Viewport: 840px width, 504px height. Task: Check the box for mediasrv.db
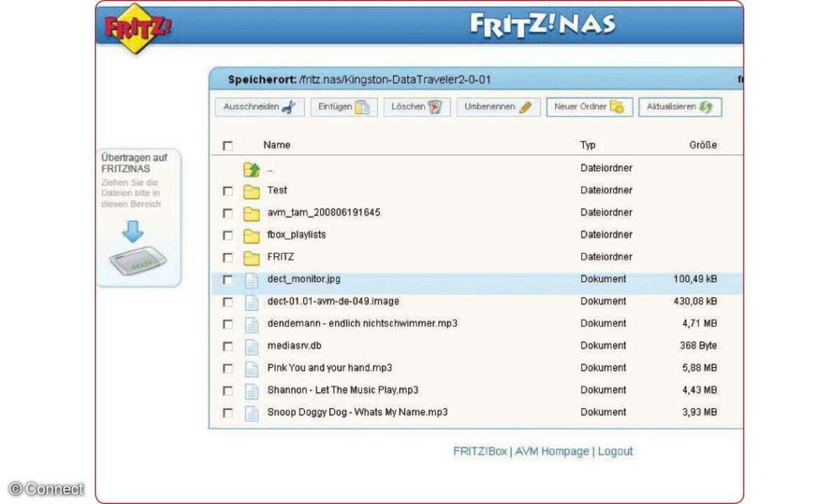(x=227, y=346)
